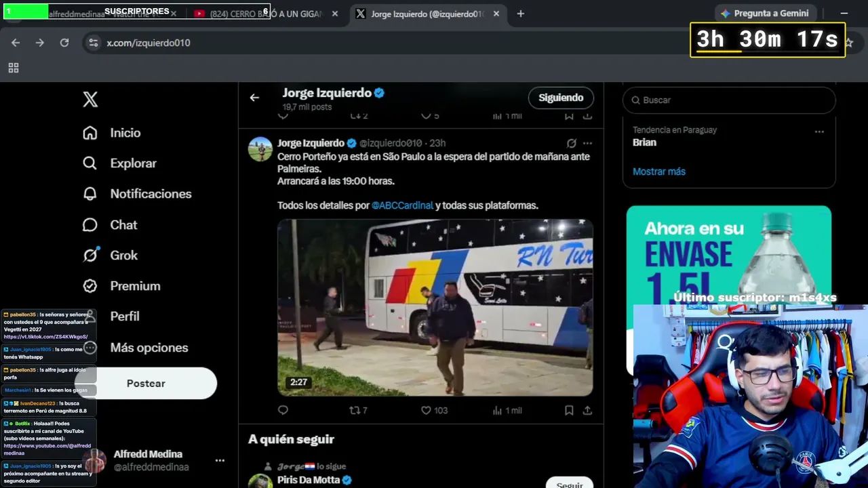Viewport: 868px width, 488px height.
Task: Click the Buscar search field
Action: 729,100
